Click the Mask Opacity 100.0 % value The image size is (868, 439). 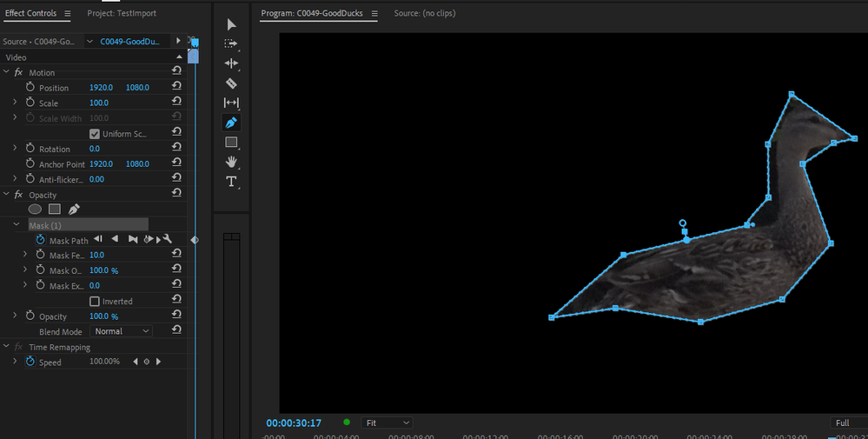[103, 270]
